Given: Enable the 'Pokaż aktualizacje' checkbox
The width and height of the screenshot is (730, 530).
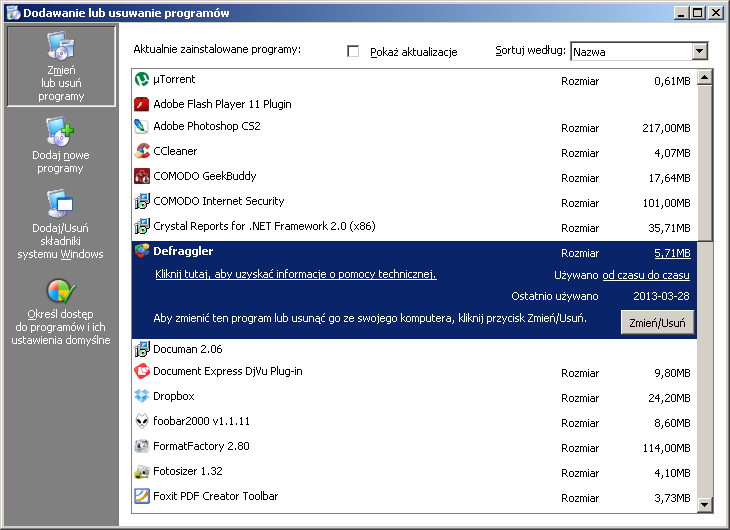Looking at the screenshot, I should 353,51.
